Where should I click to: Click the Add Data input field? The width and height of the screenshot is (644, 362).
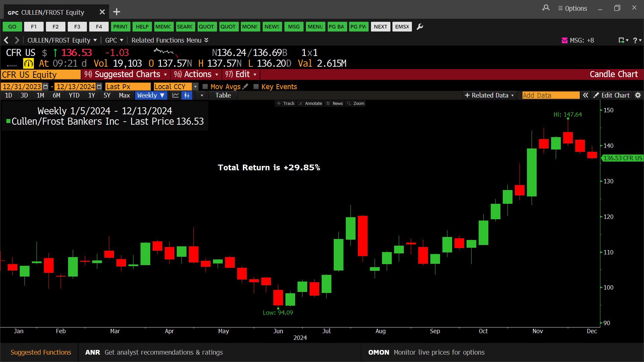pos(550,96)
